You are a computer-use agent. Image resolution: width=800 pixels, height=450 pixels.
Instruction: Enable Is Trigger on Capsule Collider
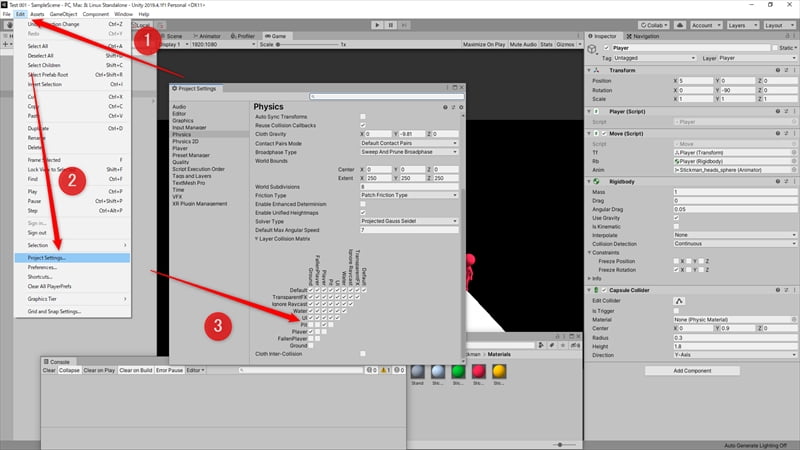pyautogui.click(x=676, y=311)
